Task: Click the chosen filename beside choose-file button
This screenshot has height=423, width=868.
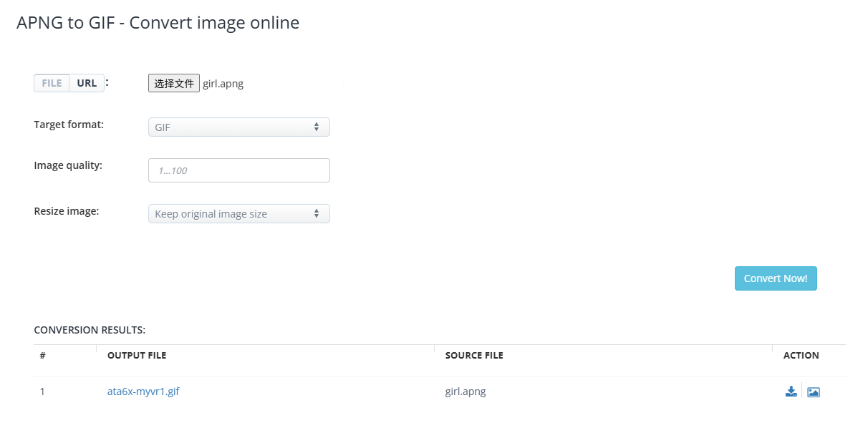Action: (223, 84)
